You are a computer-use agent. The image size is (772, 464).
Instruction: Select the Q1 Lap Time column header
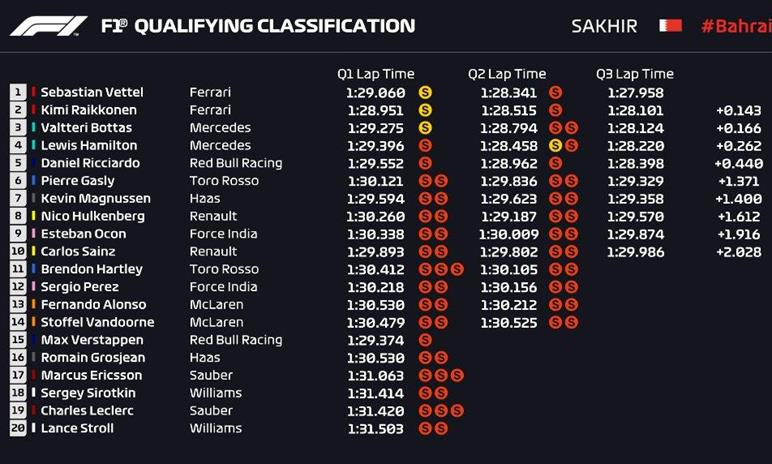click(376, 74)
